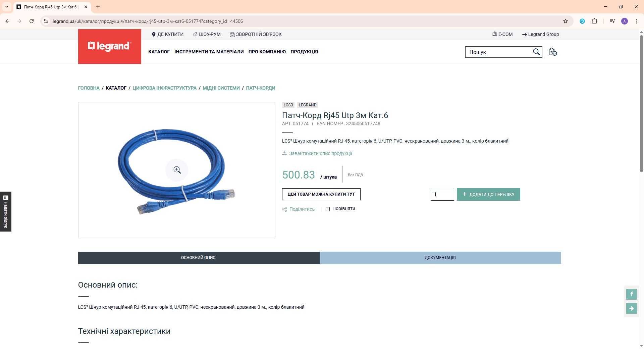This screenshot has width=644, height=349.
Task: Click the teal arrow icon below Facebook
Action: pos(631,308)
